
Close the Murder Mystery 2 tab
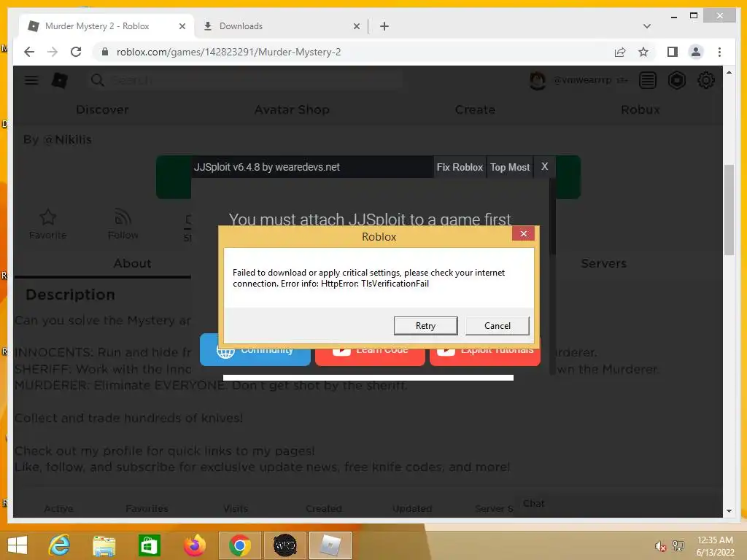coord(182,26)
